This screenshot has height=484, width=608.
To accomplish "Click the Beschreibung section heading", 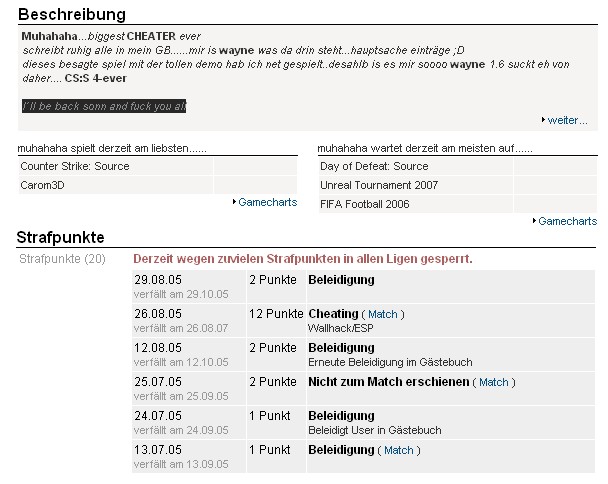I will [72, 15].
